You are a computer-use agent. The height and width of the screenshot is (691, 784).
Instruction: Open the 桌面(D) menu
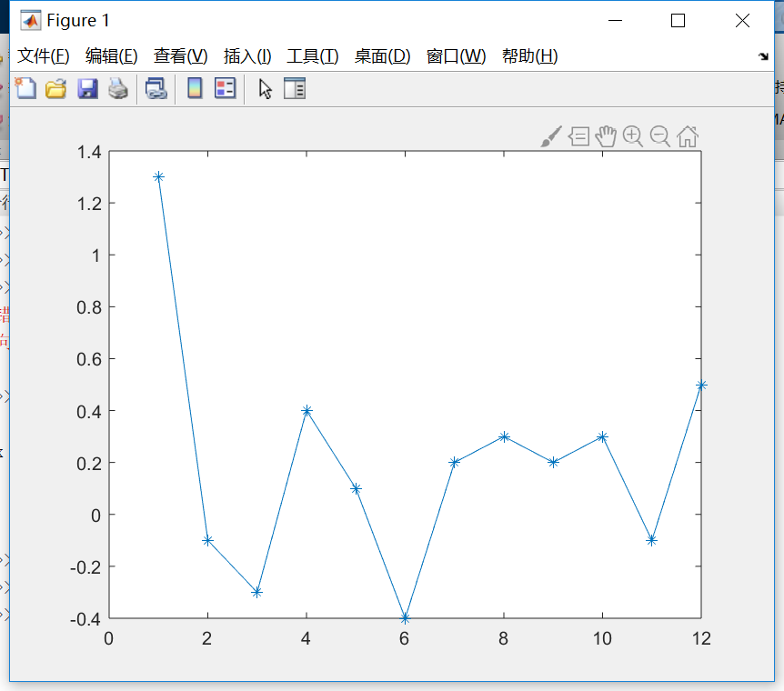pyautogui.click(x=383, y=56)
